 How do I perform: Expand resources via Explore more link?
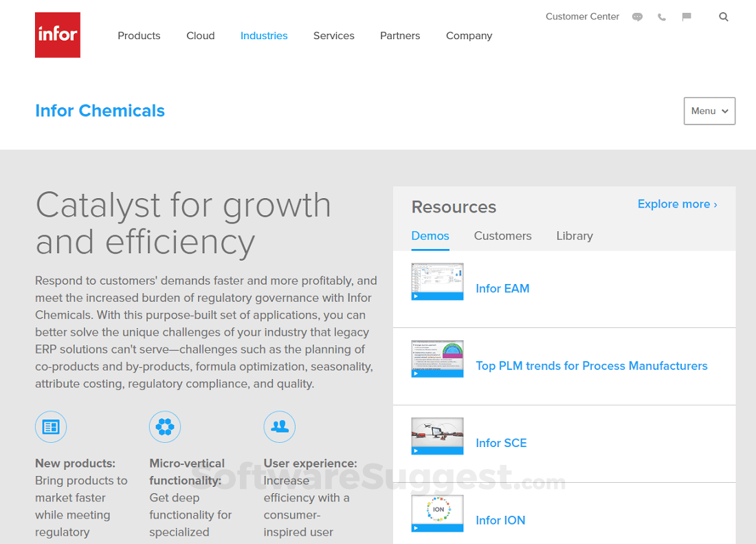point(677,204)
